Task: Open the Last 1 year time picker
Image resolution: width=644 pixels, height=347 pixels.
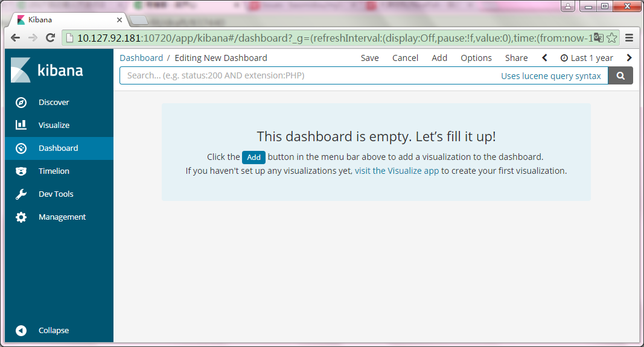Action: (x=587, y=58)
